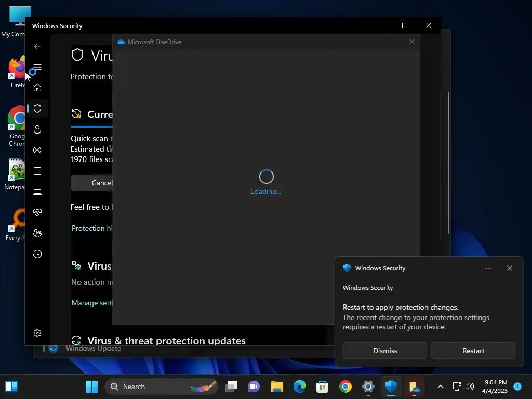Open the Chat app on taskbar
This screenshot has width=532, height=399.
pyautogui.click(x=254, y=387)
